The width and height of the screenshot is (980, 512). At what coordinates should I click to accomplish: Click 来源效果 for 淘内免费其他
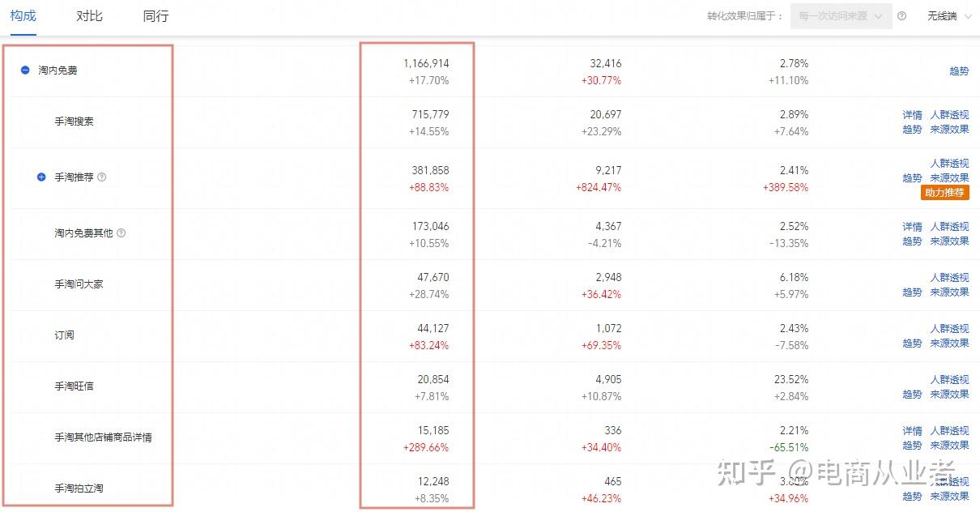click(x=949, y=241)
